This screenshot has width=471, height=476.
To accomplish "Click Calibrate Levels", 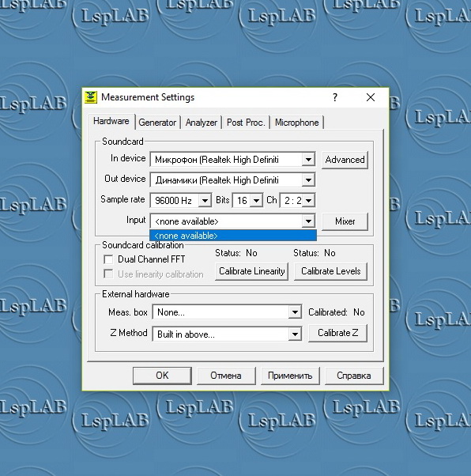I will point(330,271).
